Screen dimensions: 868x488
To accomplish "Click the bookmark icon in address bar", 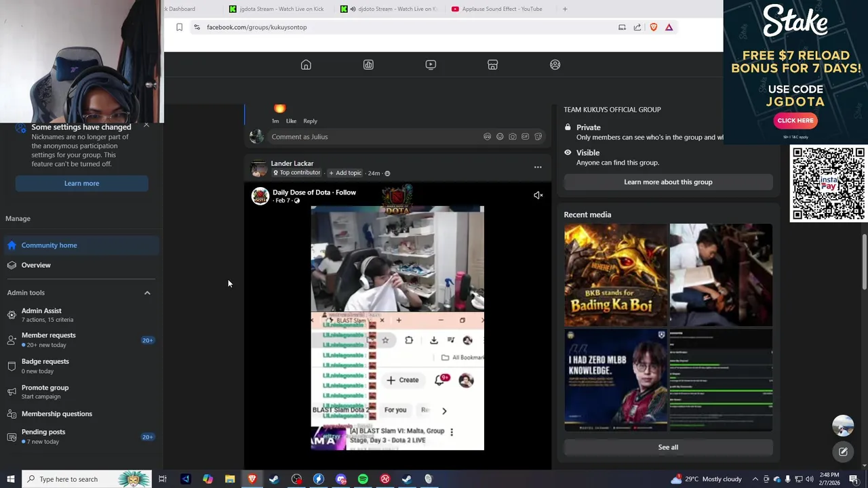I will (x=179, y=27).
